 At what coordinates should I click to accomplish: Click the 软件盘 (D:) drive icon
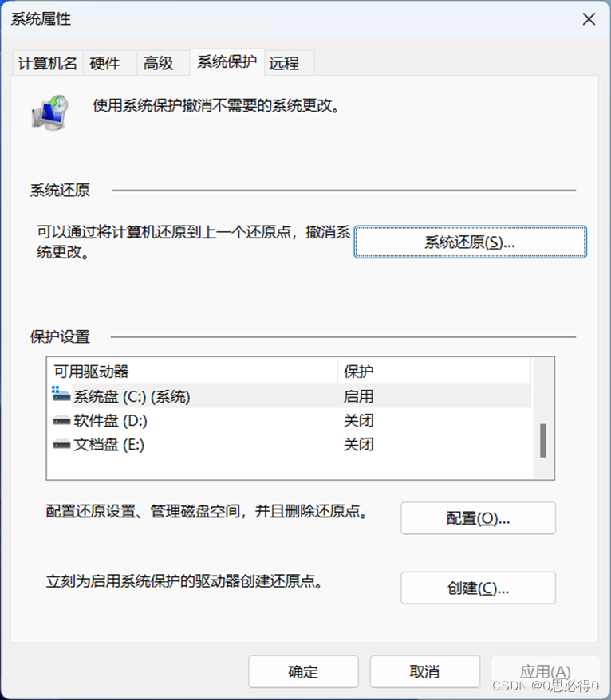(x=59, y=420)
